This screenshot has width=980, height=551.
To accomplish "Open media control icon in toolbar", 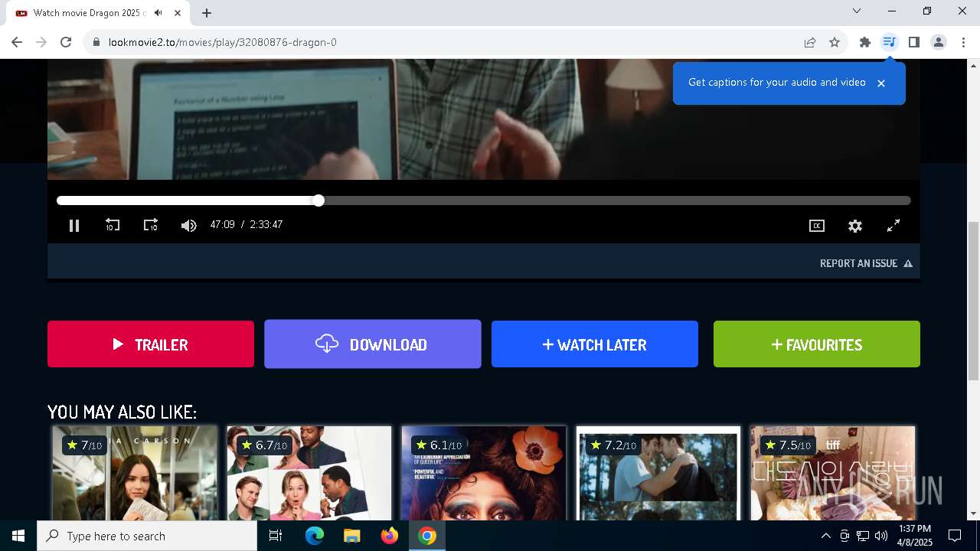I will coord(890,42).
